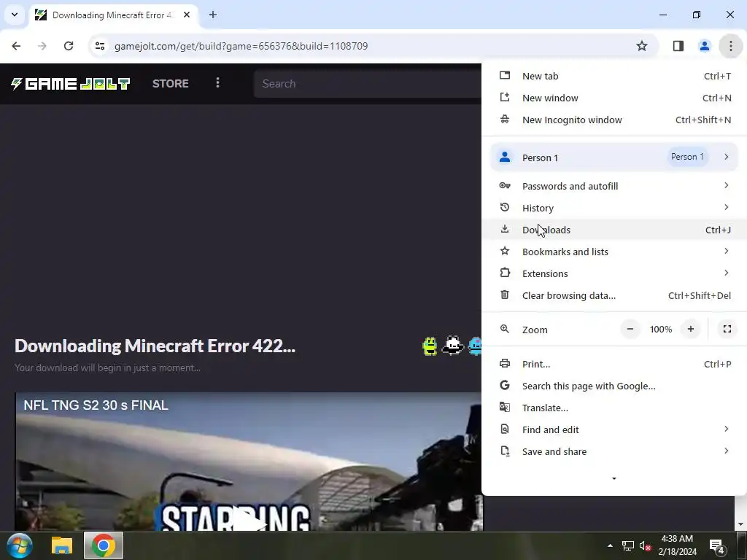747x560 pixels.
Task: Open the side panel icon
Action: tap(678, 46)
